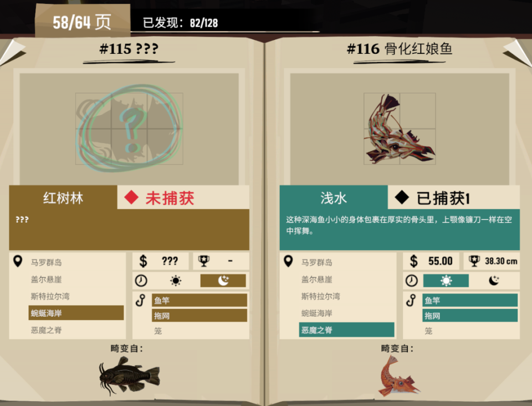Open the 58/64 页 page tab
Viewport: 532px width, 406px height.
pos(83,21)
